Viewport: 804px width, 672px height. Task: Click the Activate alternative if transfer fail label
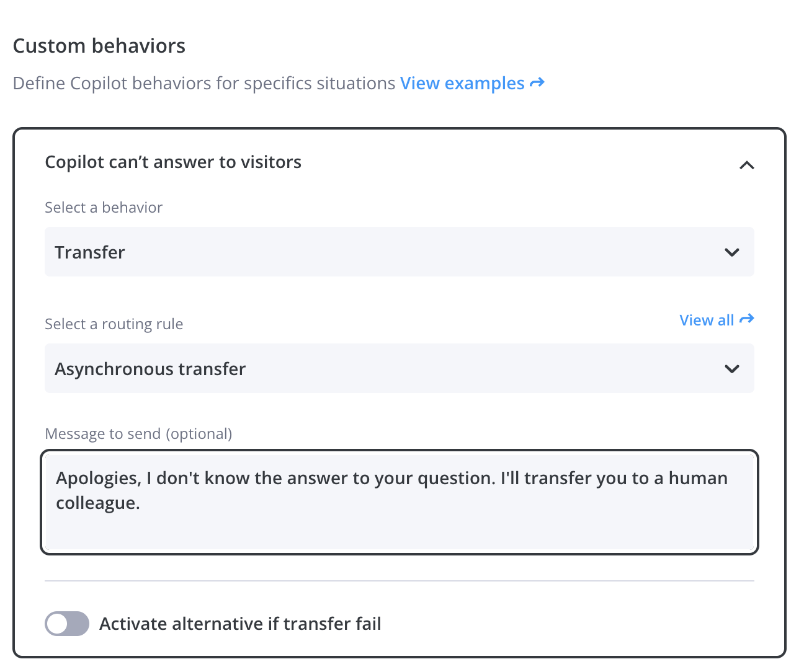pyautogui.click(x=240, y=624)
